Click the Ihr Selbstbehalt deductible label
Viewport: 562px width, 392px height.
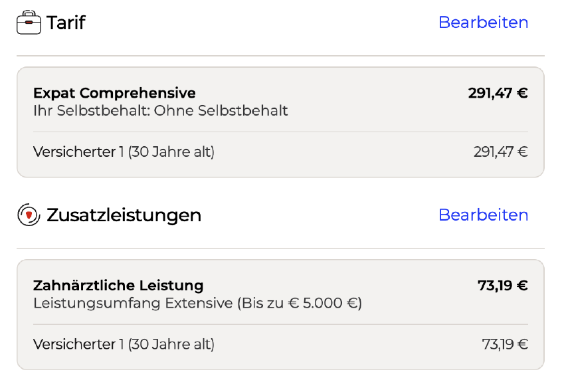92,110
